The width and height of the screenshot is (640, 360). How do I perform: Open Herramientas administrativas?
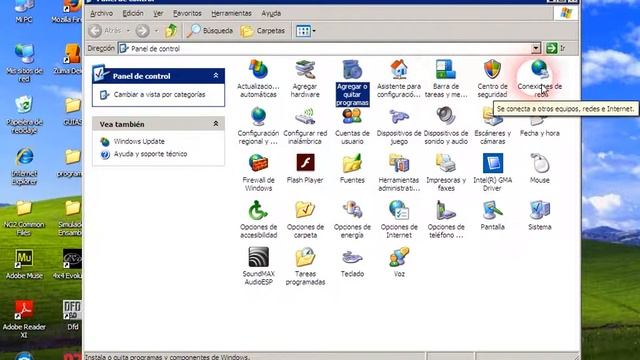(399, 173)
